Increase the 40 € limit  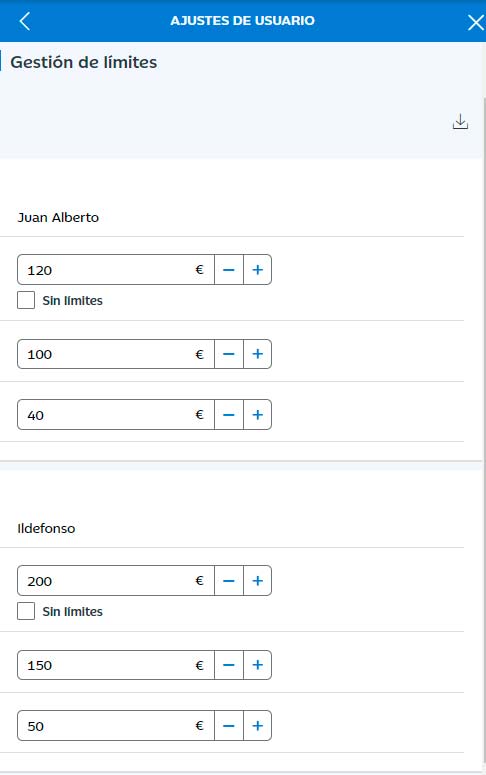(258, 415)
